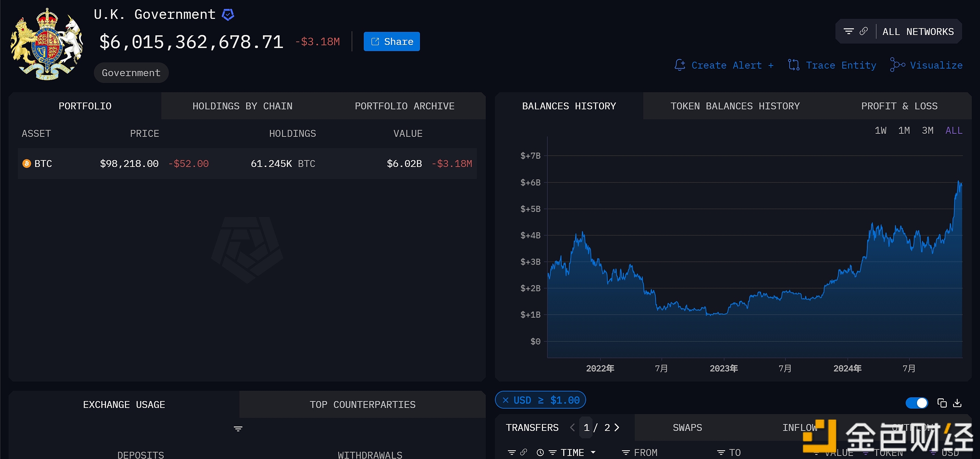Screen dimensions: 980x459
Task: Switch to the PROFIT & LOSS tab
Action: [899, 106]
